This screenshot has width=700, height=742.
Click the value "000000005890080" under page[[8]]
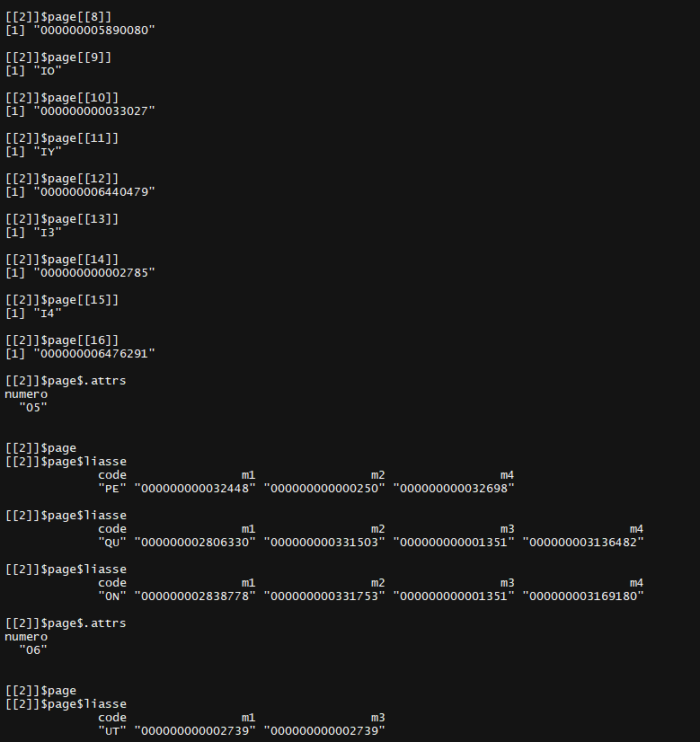94,31
